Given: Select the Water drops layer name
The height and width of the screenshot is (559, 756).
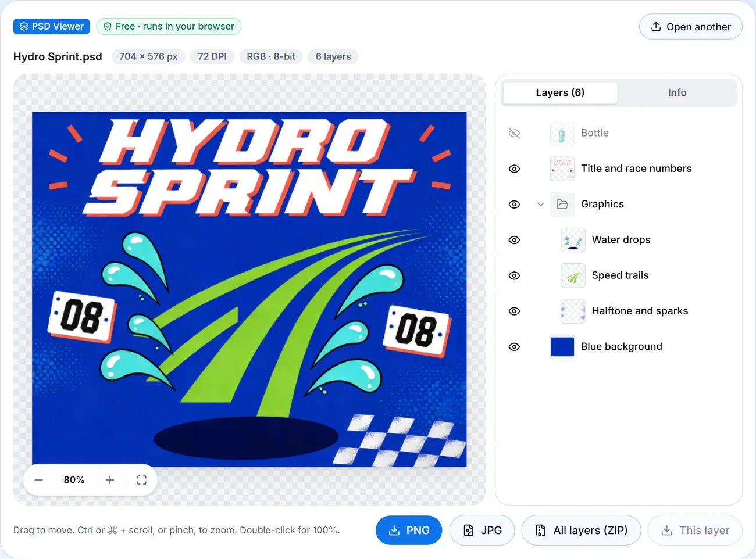Looking at the screenshot, I should (x=621, y=240).
